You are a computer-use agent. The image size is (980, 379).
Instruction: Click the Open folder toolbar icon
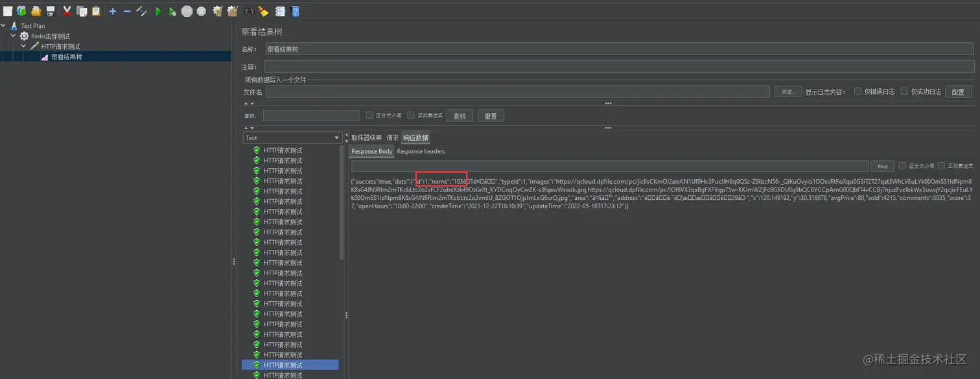click(36, 11)
